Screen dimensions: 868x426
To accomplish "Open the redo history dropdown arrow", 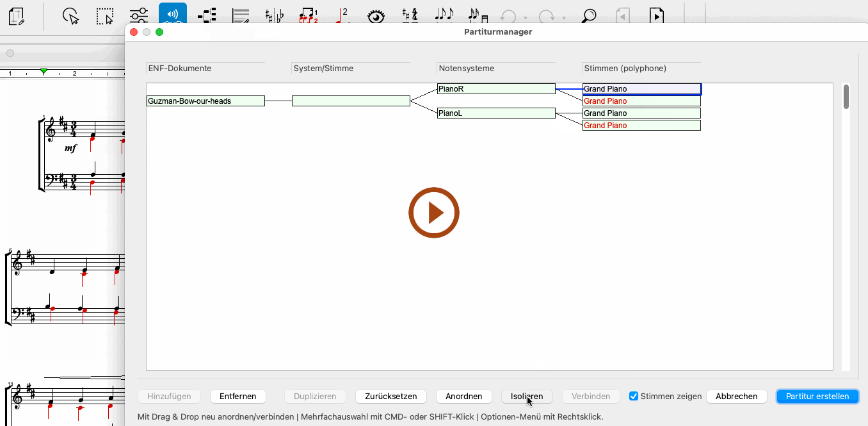I will tap(564, 18).
